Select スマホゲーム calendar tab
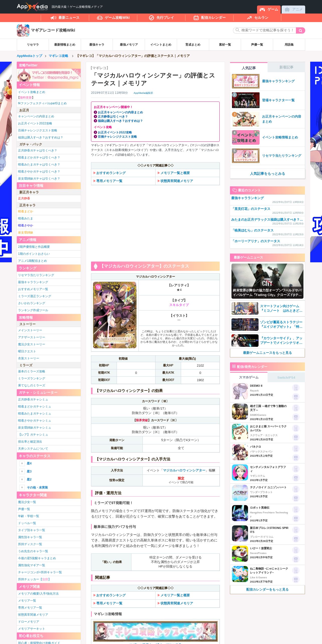322x644 pixels. click(x=249, y=377)
